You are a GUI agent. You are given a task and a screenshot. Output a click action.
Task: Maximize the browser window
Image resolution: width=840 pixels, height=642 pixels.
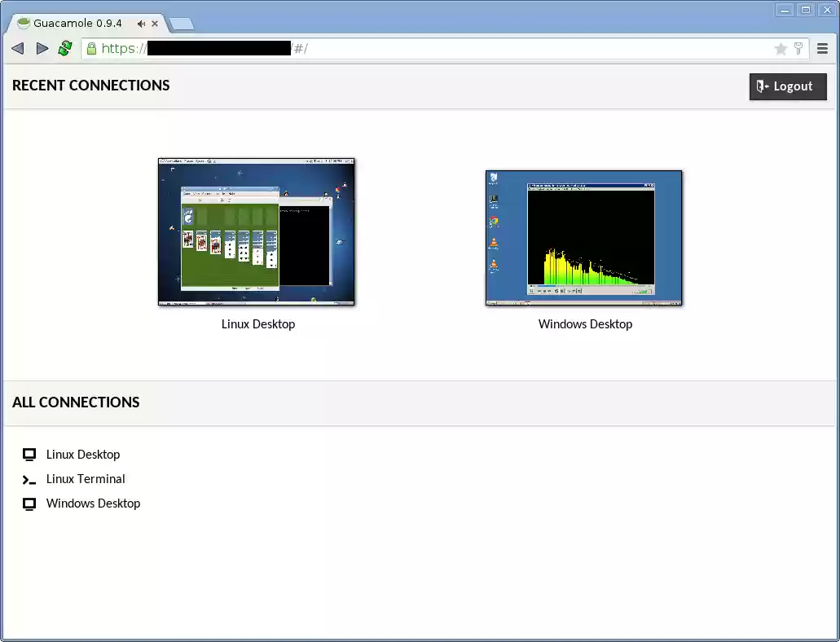[806, 10]
